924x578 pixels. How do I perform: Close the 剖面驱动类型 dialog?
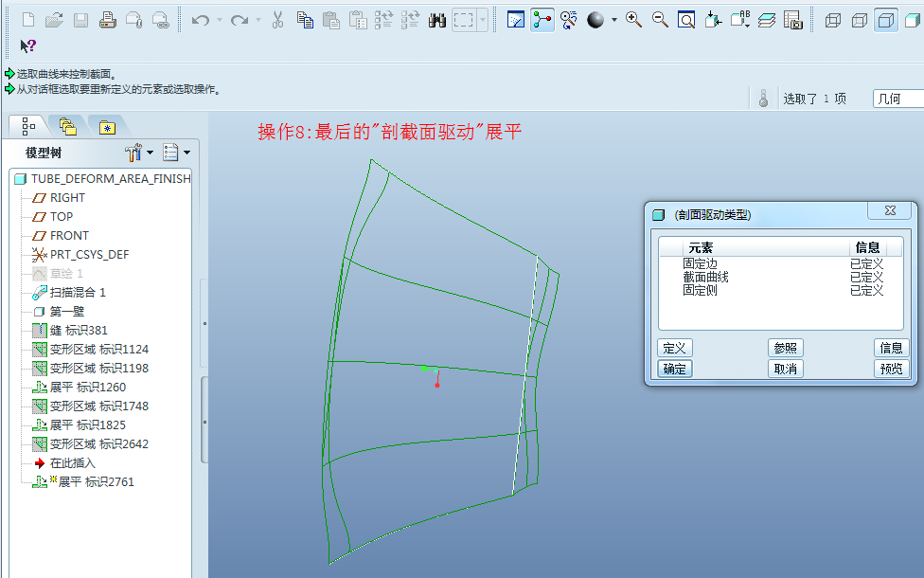coord(891,210)
